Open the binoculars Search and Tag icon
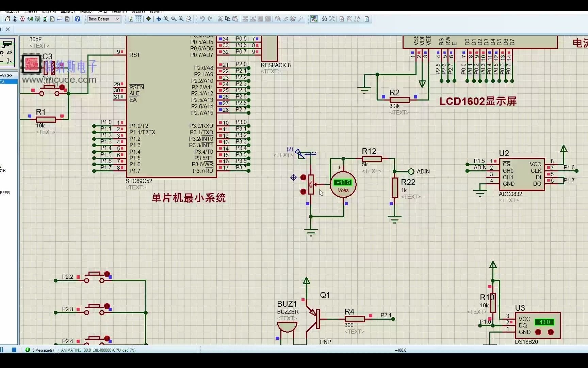The image size is (588, 368). pos(324,19)
